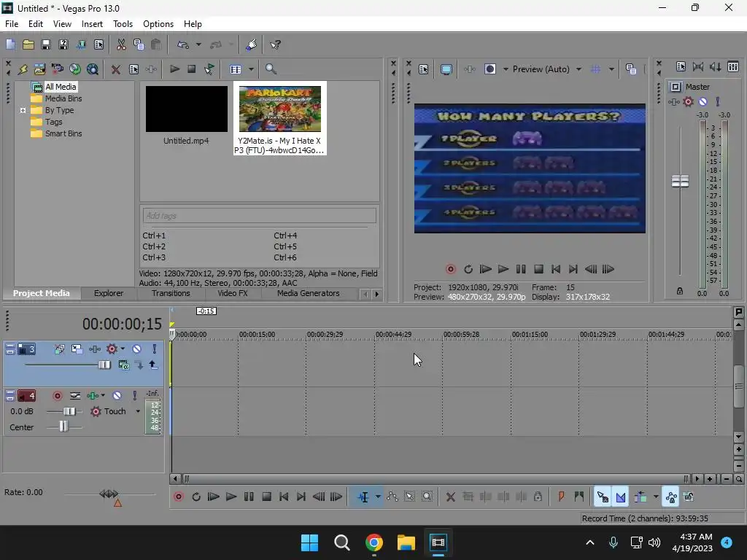Save the project with the floppy disk icon

pos(46,44)
